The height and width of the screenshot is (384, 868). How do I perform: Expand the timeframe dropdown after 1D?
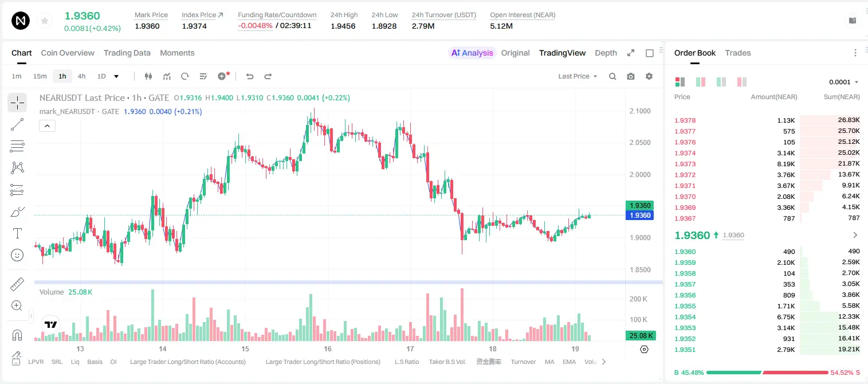pos(116,76)
